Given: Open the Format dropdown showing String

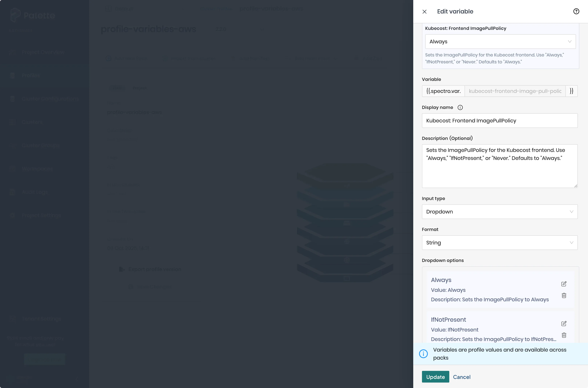Looking at the screenshot, I should tap(500, 242).
